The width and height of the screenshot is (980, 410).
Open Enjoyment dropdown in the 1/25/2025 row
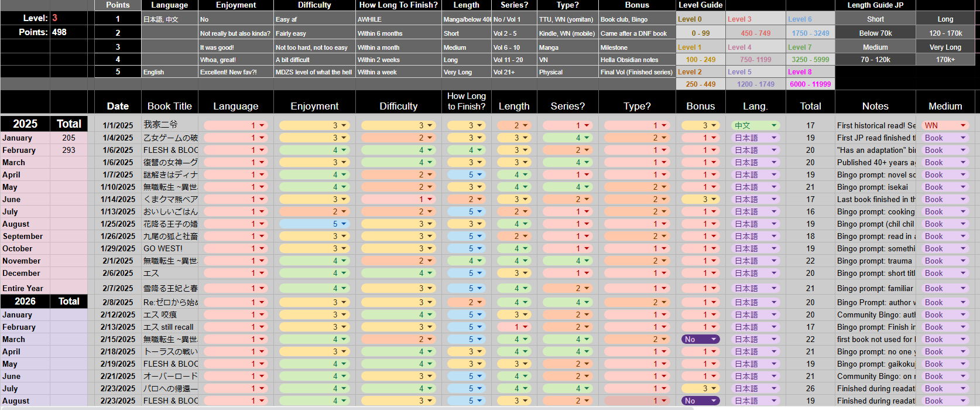314,224
